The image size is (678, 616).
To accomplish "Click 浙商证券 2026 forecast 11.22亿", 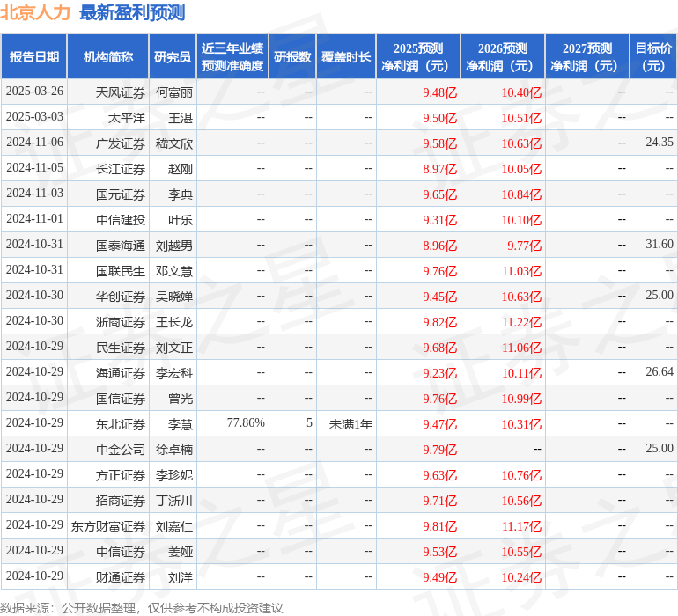I will pos(521,322).
